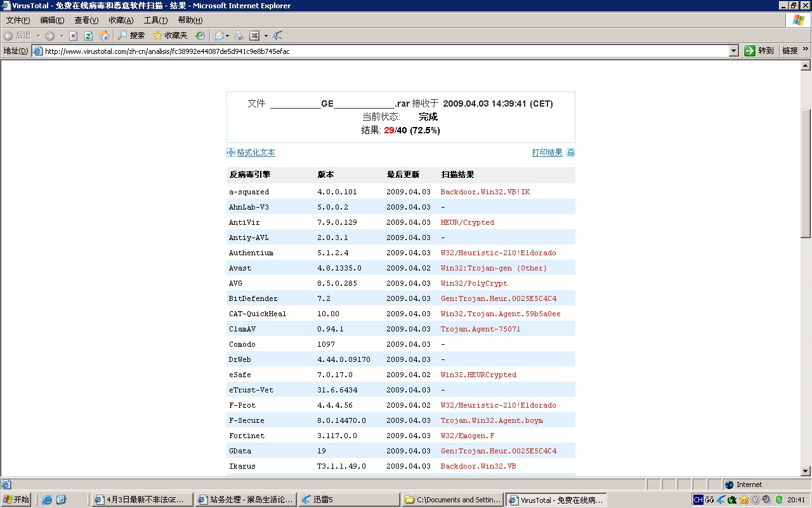Refresh the page using the green refresh icon

coord(88,36)
